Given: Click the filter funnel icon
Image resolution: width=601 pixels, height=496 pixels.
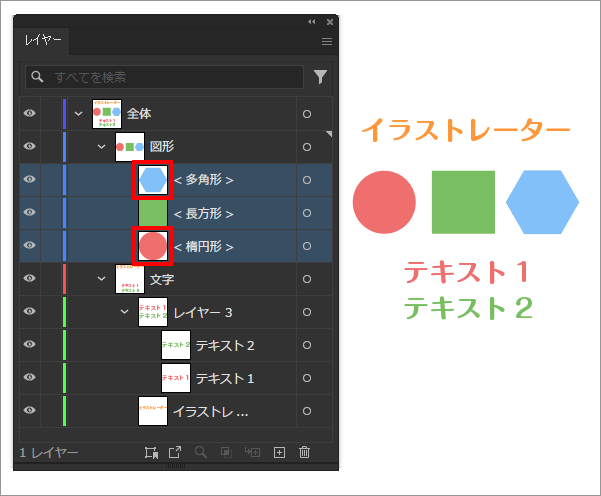Looking at the screenshot, I should (x=320, y=77).
